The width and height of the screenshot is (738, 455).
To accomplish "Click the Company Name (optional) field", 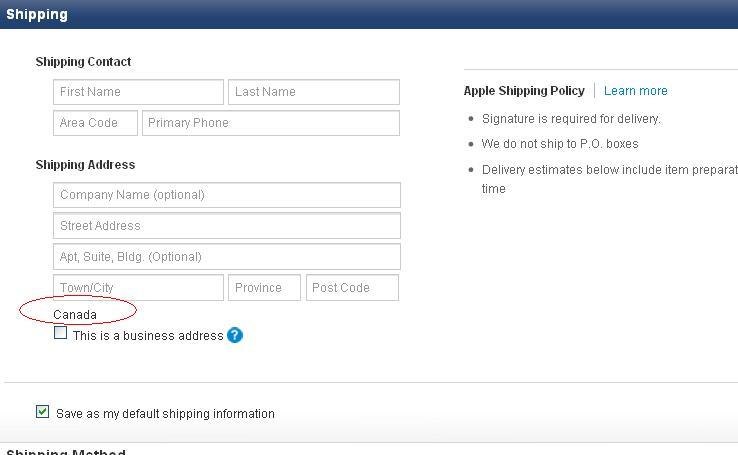I will click(226, 195).
